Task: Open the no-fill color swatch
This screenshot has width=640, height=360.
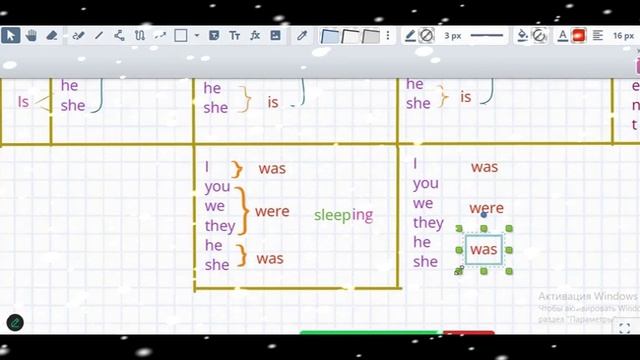Action: click(x=540, y=36)
